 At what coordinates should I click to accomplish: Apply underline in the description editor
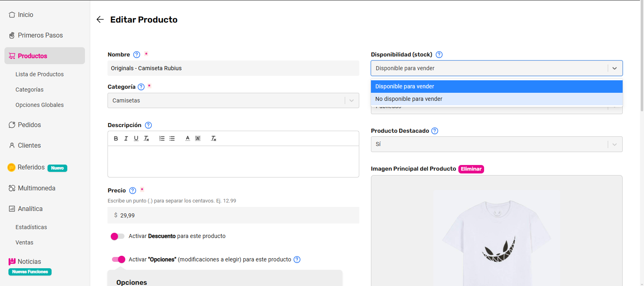coord(136,138)
